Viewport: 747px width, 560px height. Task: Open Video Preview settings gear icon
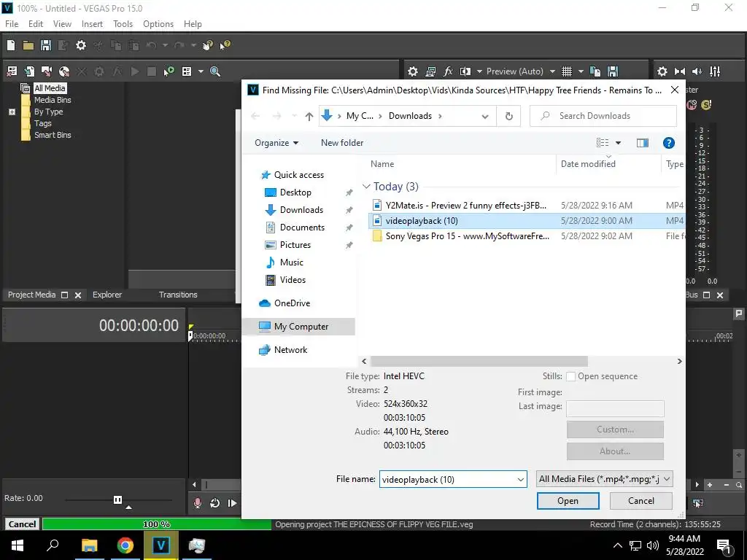(413, 71)
